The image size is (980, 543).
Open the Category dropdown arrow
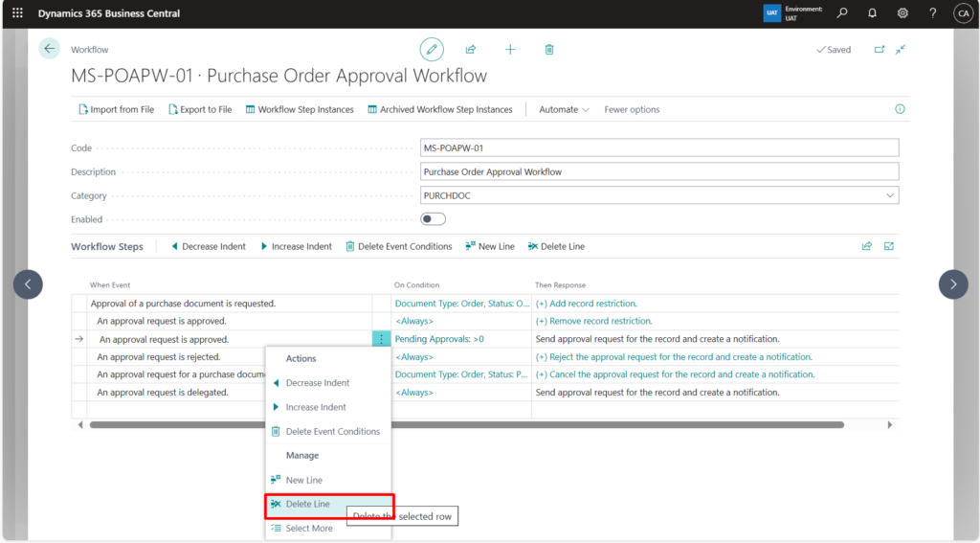889,195
